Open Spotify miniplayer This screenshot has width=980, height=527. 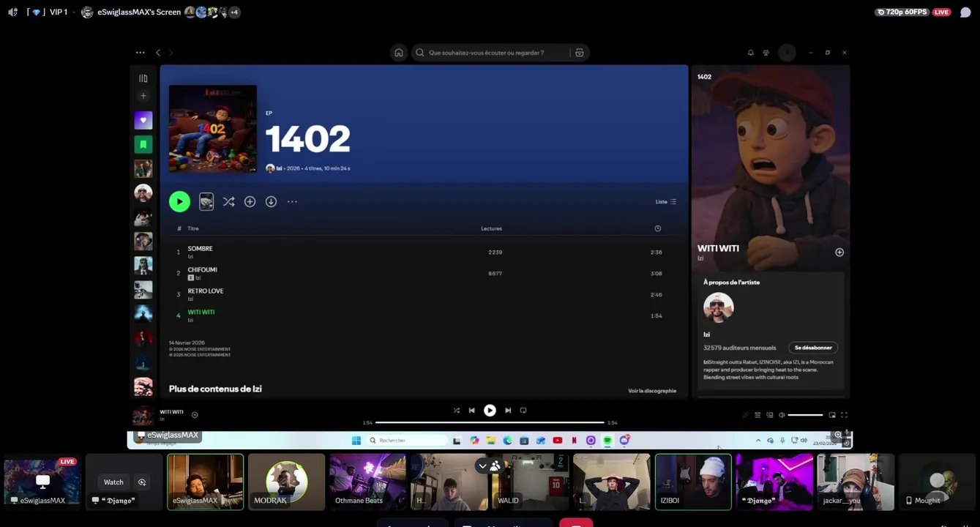coord(832,415)
